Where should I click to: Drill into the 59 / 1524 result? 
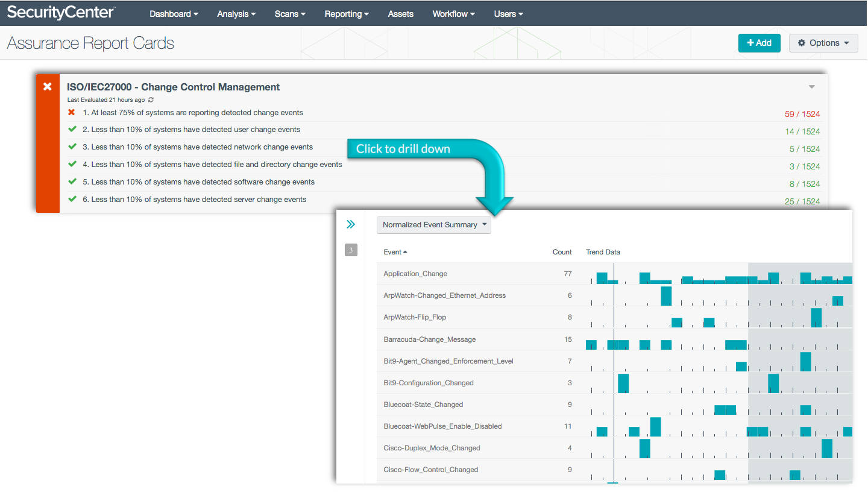point(802,114)
